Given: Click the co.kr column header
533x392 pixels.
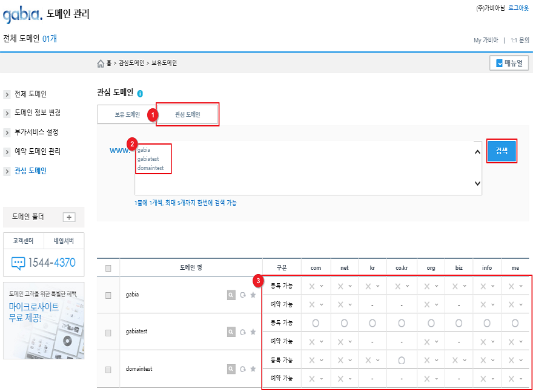Looking at the screenshot, I should (x=402, y=268).
